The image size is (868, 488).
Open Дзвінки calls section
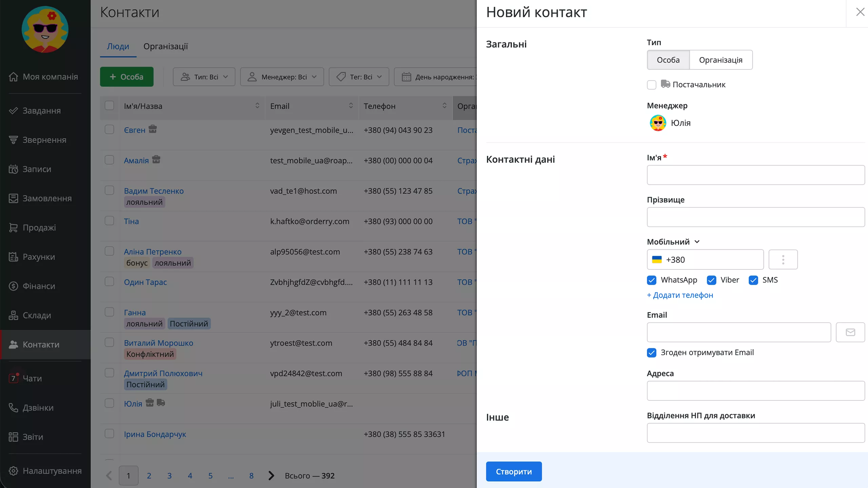[38, 407]
